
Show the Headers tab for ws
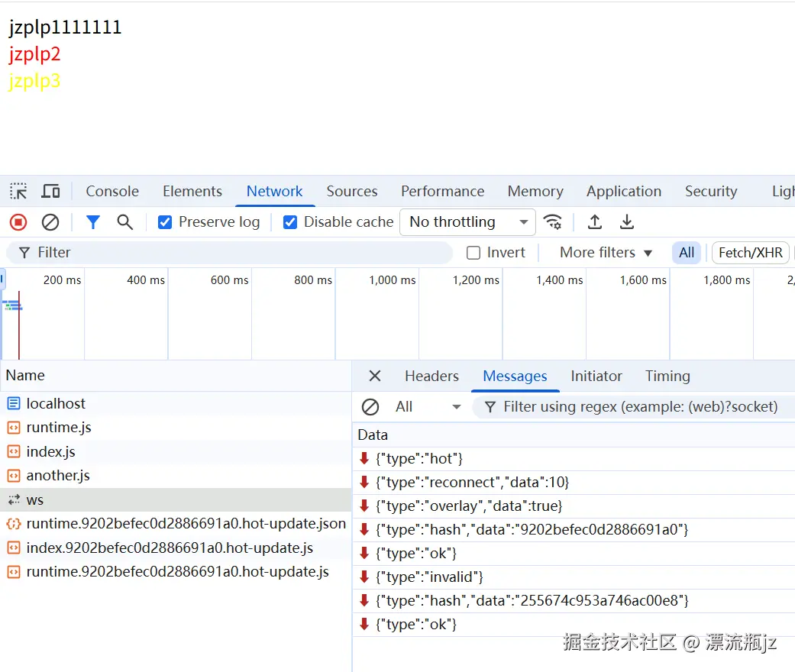(x=431, y=376)
